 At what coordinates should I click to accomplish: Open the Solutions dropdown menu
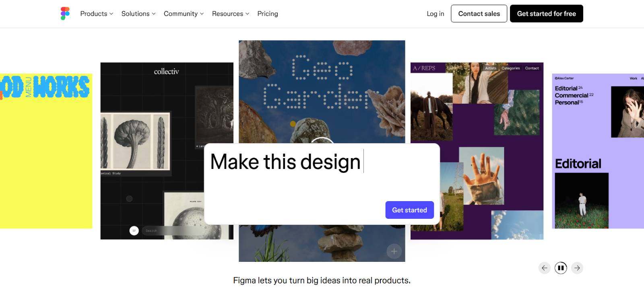click(138, 14)
